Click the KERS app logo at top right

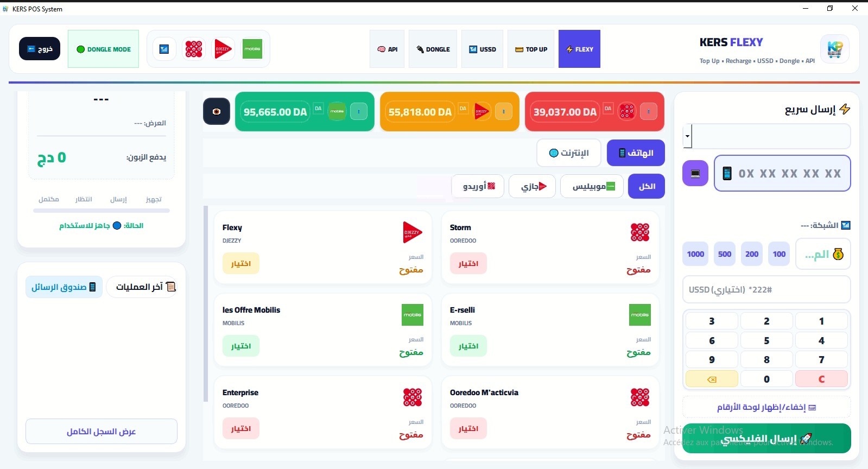pos(834,49)
